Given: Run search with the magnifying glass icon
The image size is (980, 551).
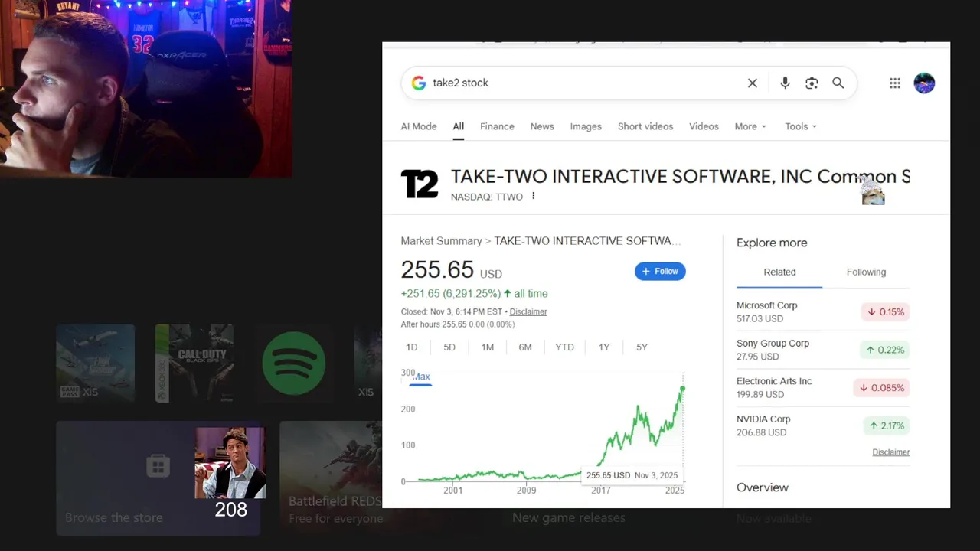Looking at the screenshot, I should [838, 83].
